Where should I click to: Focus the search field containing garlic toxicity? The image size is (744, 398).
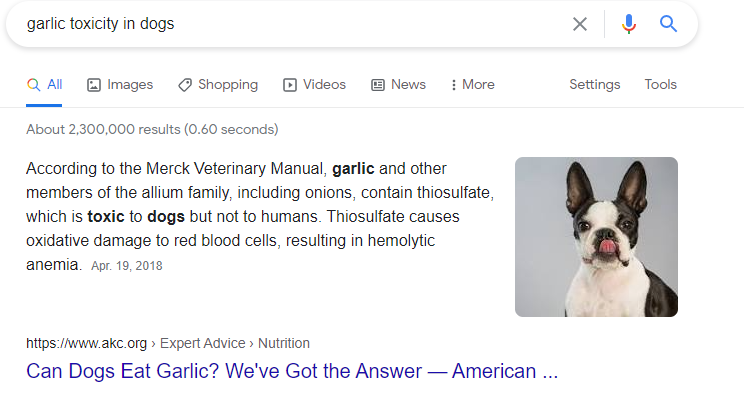(x=294, y=24)
